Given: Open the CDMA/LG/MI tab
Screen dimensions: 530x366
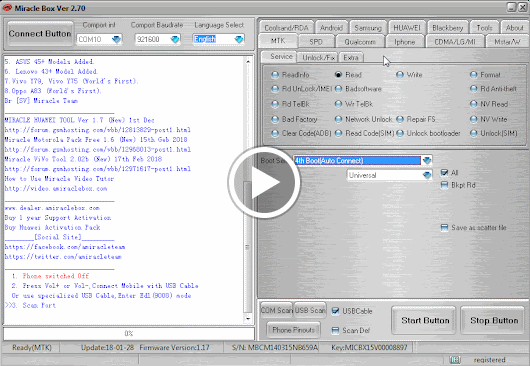Looking at the screenshot, I should click(455, 42).
